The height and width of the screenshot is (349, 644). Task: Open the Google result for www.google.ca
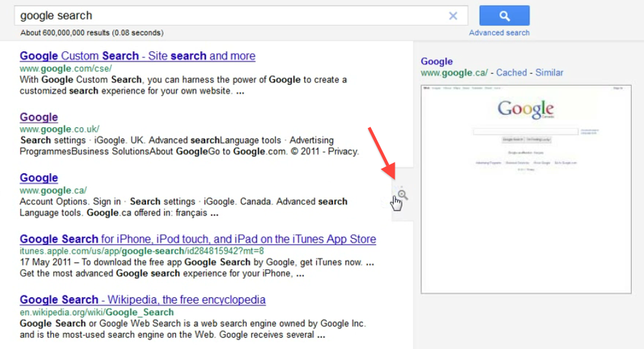pyautogui.click(x=39, y=178)
